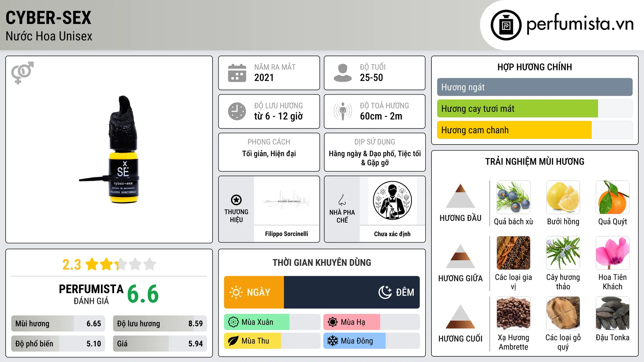Click the perfumer illustration circle icon
Image resolution: width=644 pixels, height=362 pixels.
(392, 200)
